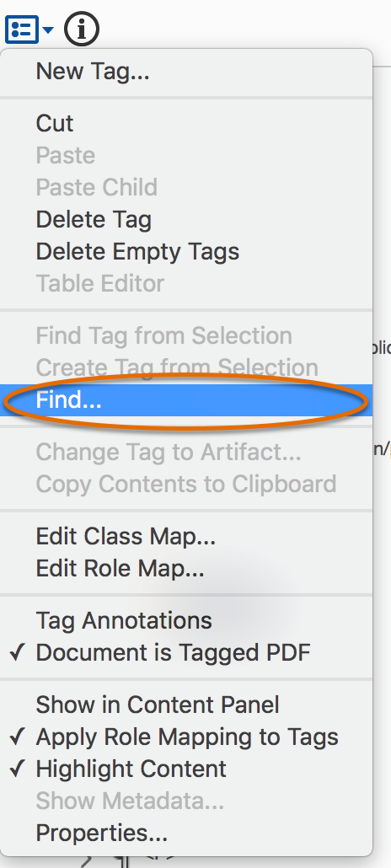Choose New Tag... from the menu

186,71
